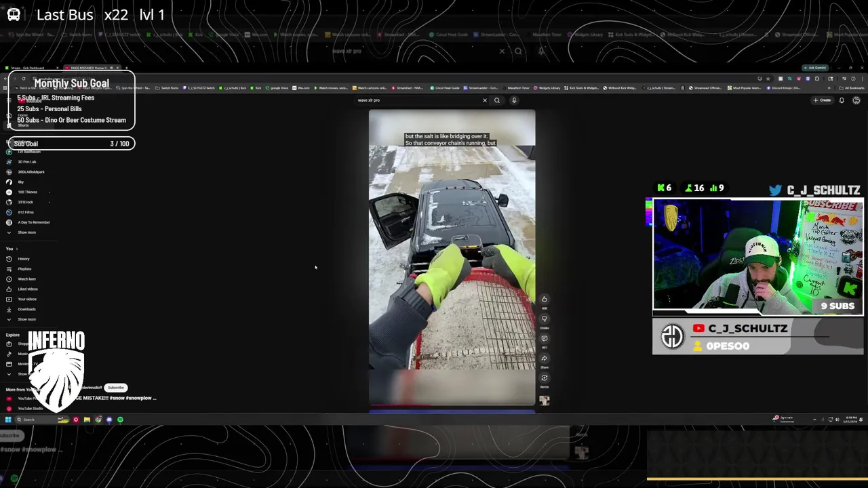
Task: Open the google Voice bookmark
Action: pos(278,87)
